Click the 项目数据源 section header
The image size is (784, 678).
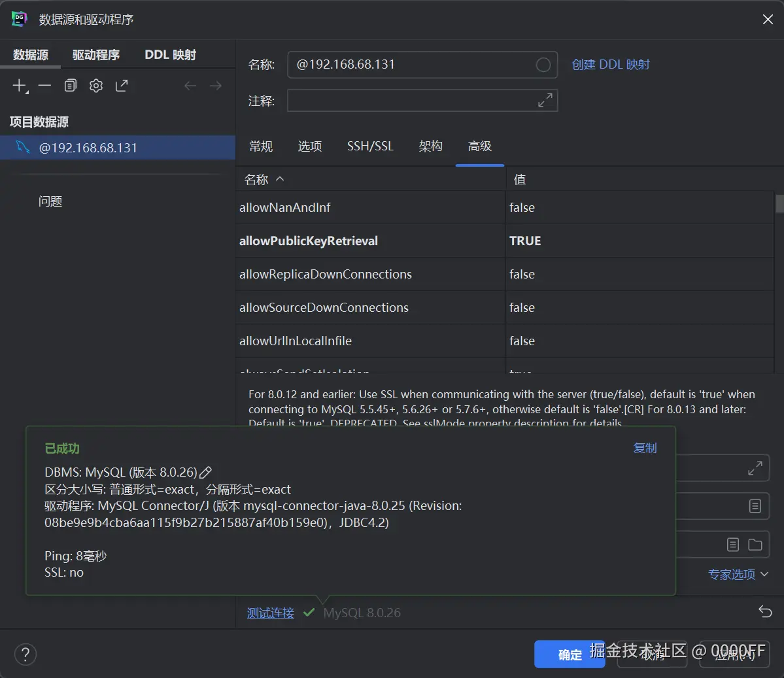pyautogui.click(x=39, y=122)
